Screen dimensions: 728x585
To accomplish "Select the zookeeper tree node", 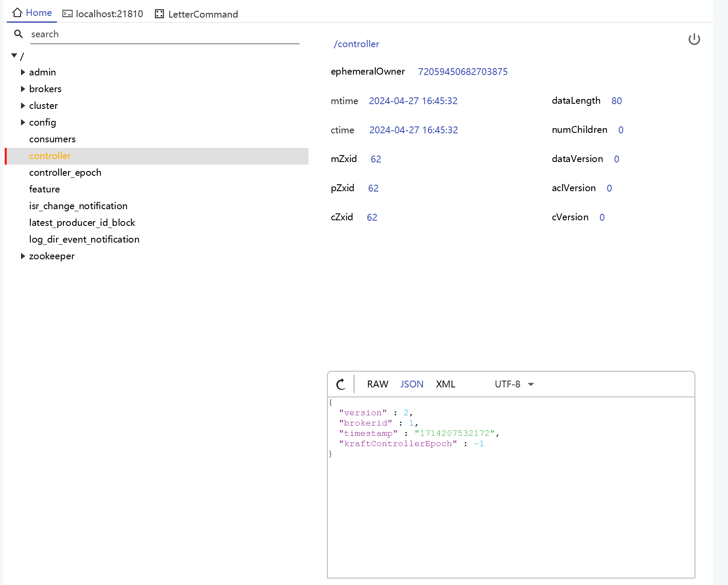I will click(52, 256).
